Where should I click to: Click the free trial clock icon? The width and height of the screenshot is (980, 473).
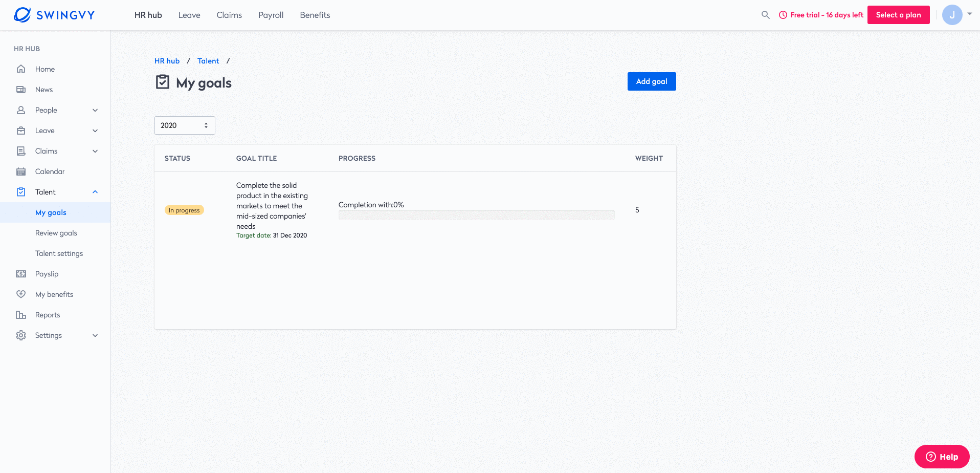click(783, 15)
